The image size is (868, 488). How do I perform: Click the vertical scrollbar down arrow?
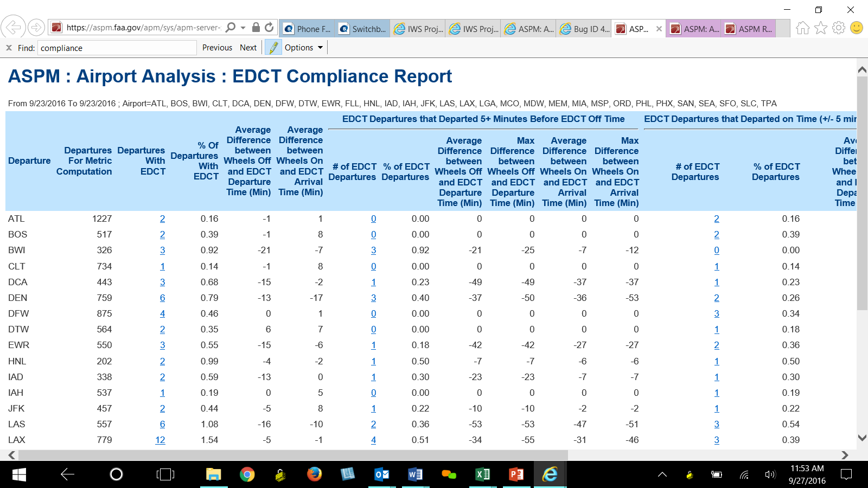click(862, 438)
